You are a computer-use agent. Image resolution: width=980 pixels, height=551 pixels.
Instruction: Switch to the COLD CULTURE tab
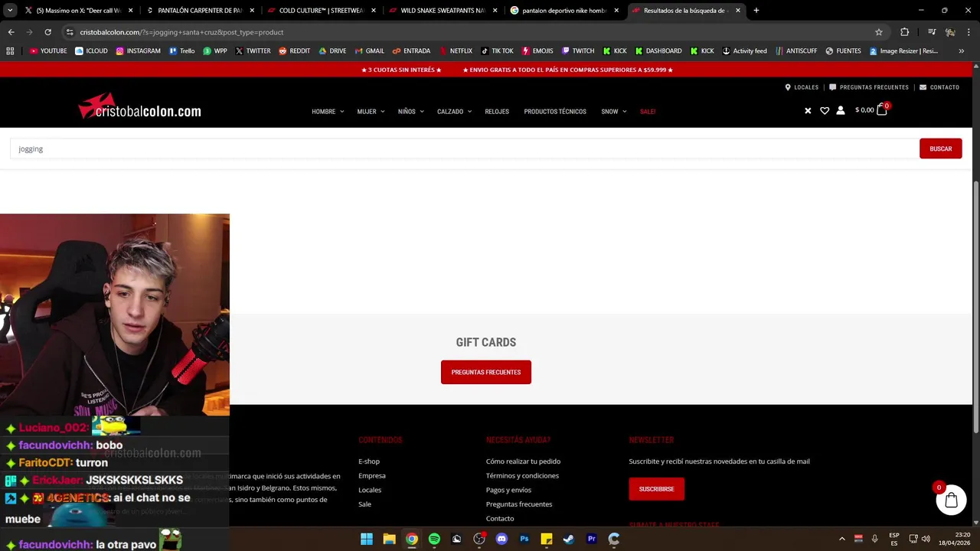point(321,11)
